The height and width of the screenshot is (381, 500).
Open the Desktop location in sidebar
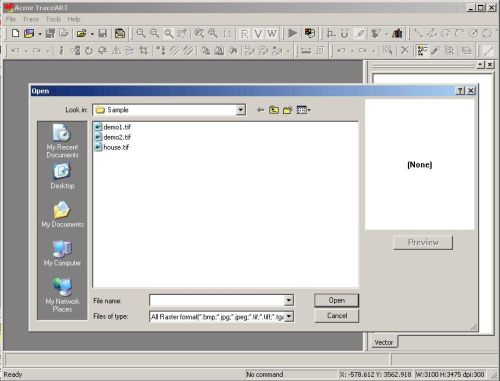62,176
